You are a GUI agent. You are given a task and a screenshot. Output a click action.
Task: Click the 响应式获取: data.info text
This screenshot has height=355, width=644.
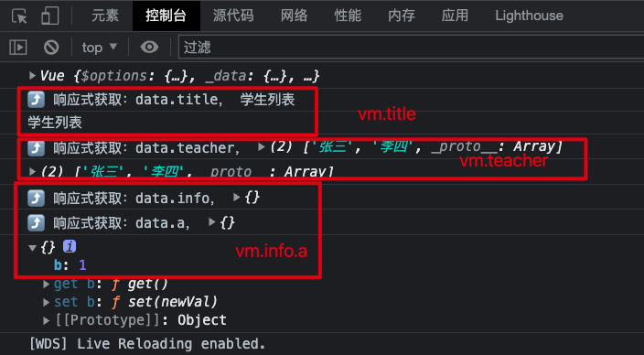click(134, 199)
